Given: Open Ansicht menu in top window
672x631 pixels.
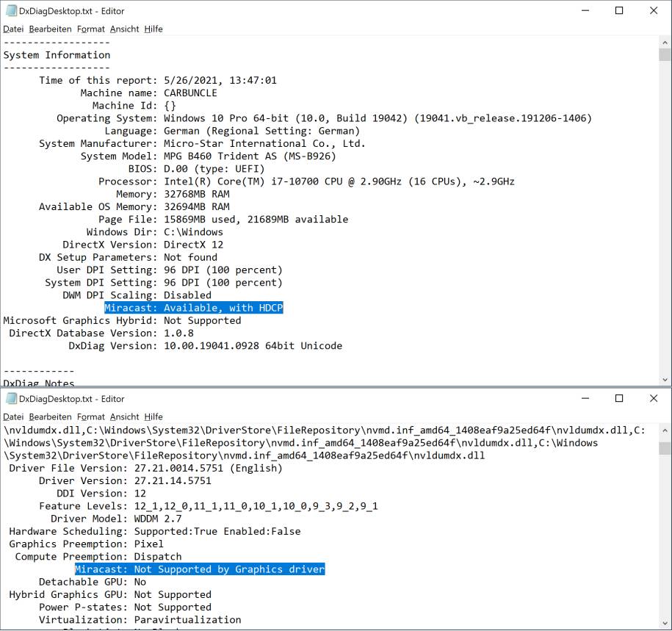Looking at the screenshot, I should [x=124, y=29].
